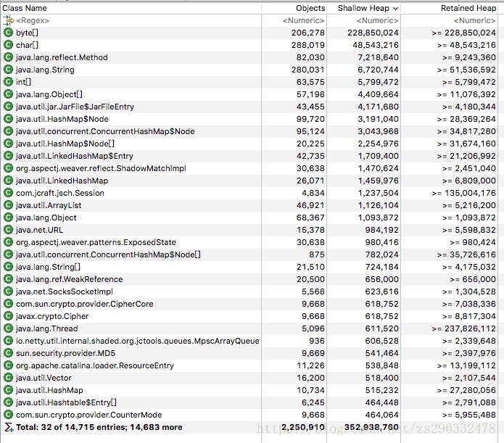Click the icon for java.util.concurrent.ConcurrentHashMap$Node
This screenshot has height=443, width=504.
coord(8,131)
